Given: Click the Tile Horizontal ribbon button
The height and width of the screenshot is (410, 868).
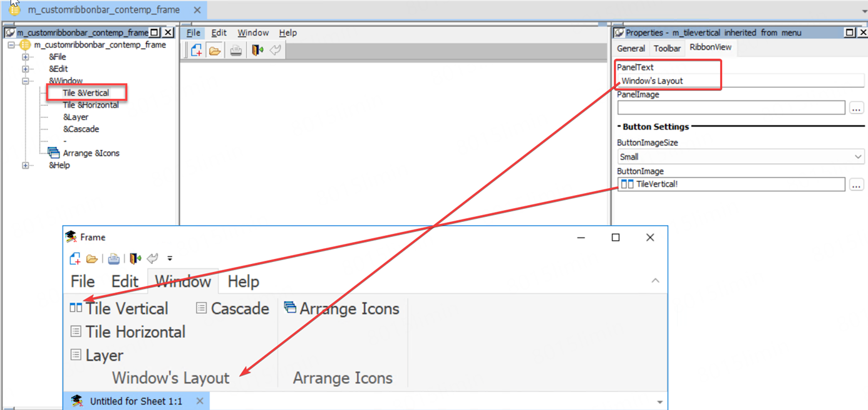Looking at the screenshot, I should [x=128, y=332].
